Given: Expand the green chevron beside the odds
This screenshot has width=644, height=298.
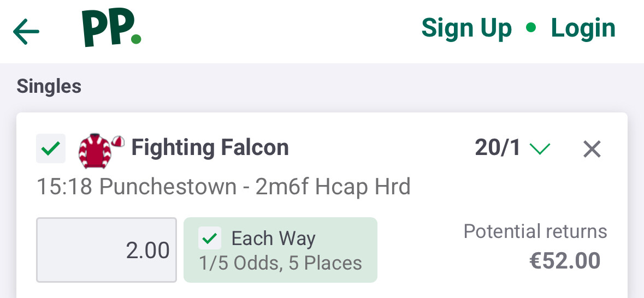Looking at the screenshot, I should click(x=540, y=148).
